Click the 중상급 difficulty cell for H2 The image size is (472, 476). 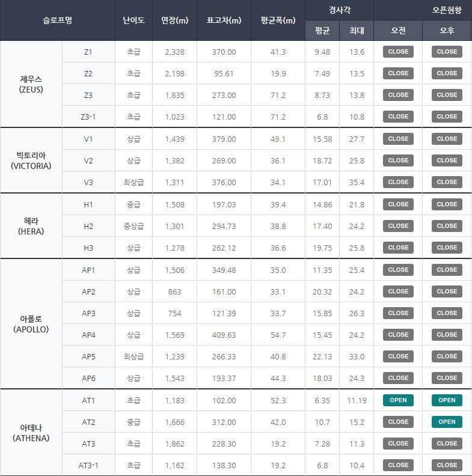pyautogui.click(x=133, y=226)
